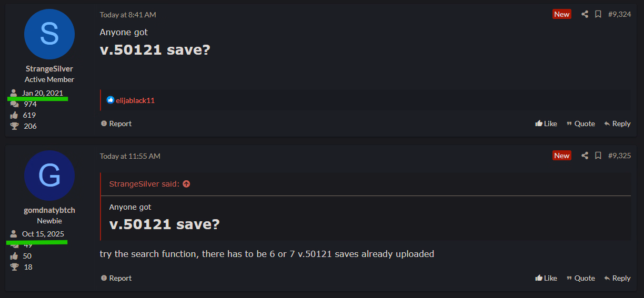The height and width of the screenshot is (298, 644).
Task: Report the first post
Action: (116, 124)
